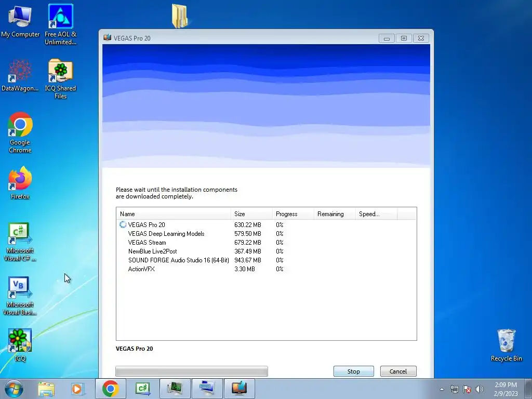Open My Computer desktop icon
The width and height of the screenshot is (532, 399).
(x=20, y=21)
